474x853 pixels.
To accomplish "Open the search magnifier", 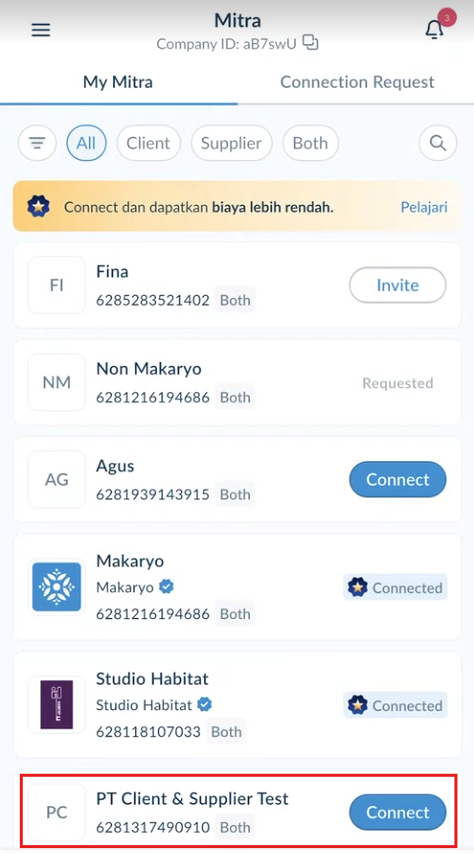I will (x=438, y=143).
